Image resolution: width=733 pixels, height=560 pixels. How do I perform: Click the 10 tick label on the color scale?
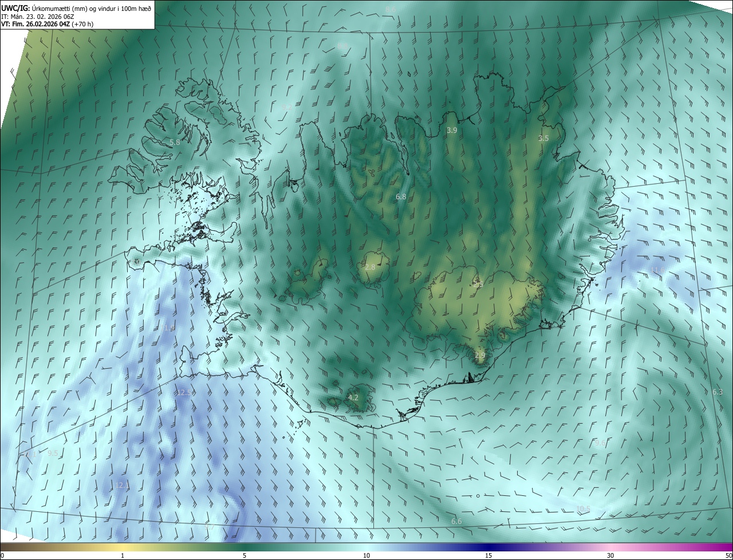[366, 555]
